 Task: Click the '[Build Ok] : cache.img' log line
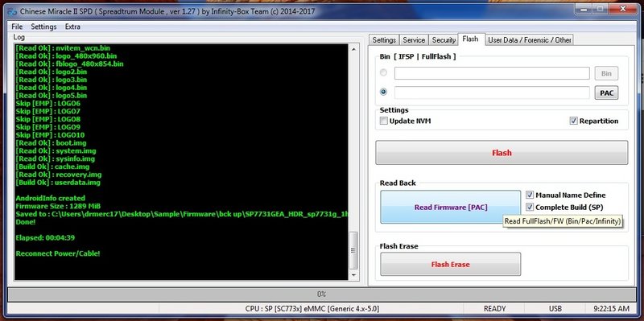(52, 167)
